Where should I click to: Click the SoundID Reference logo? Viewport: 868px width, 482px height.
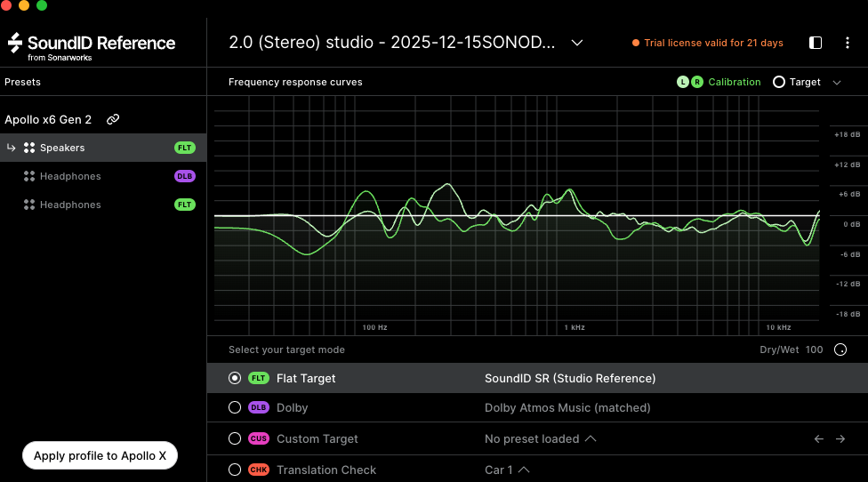[92, 44]
